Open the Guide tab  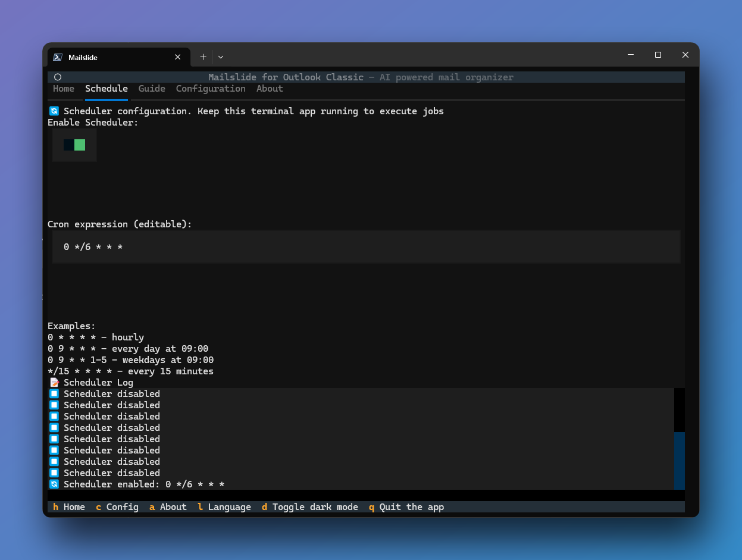tap(152, 89)
